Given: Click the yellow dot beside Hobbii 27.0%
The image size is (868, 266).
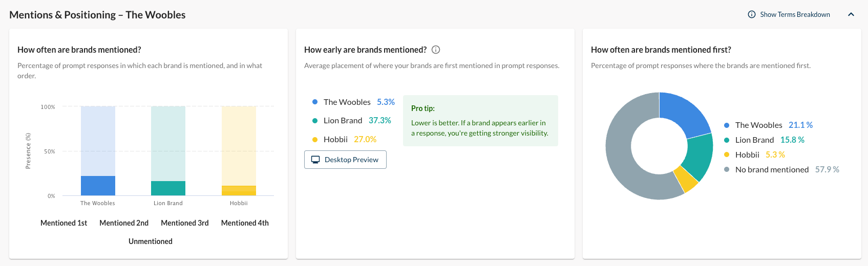Looking at the screenshot, I should (315, 140).
